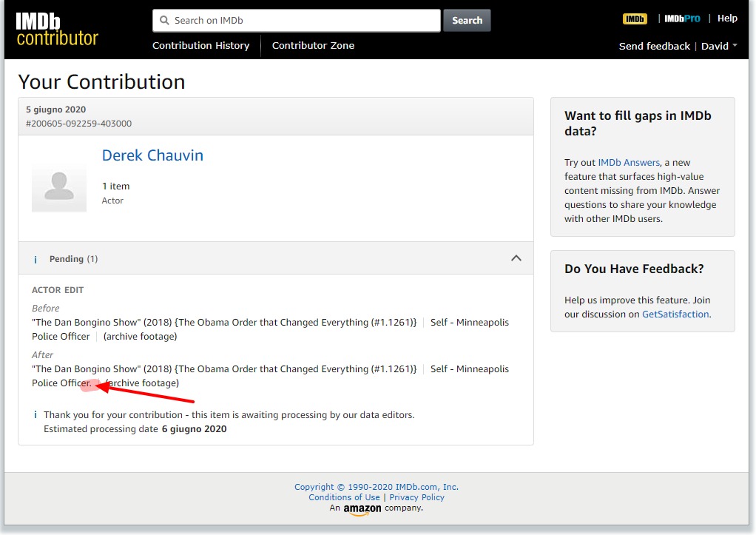Select the submission ID #200605-092259-403000
The image size is (756, 535).
point(78,124)
